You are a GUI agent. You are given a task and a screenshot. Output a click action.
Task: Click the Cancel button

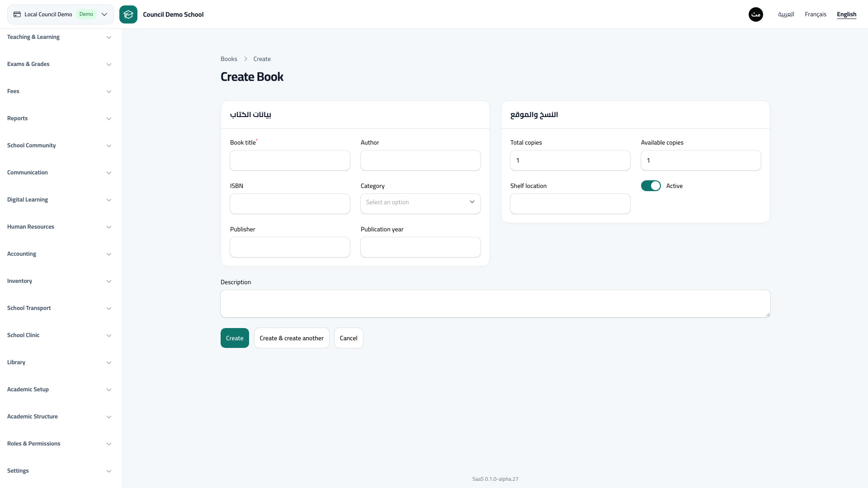point(349,338)
